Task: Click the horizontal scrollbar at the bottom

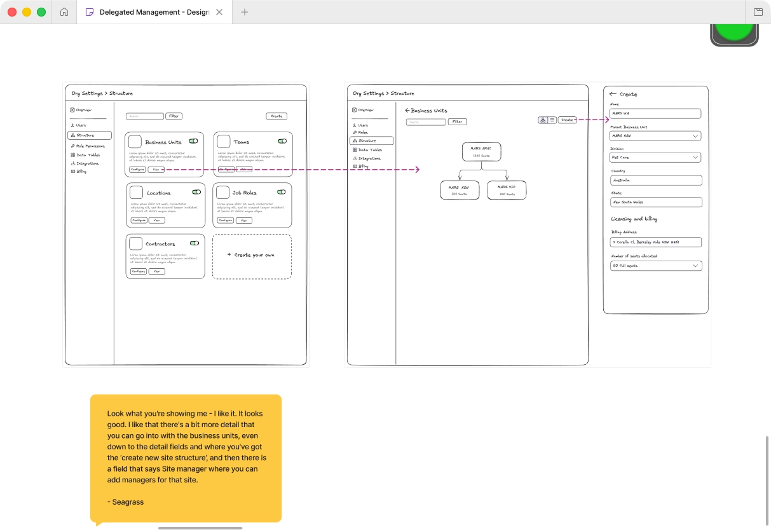Action: coord(200,528)
